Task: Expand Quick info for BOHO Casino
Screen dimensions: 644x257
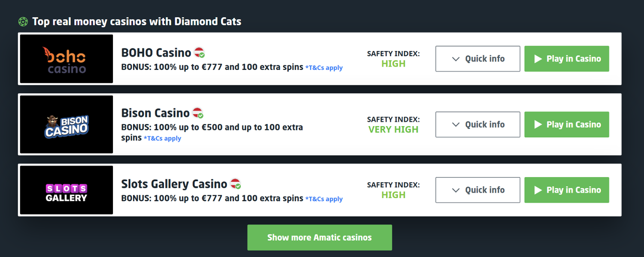Action: pos(477,59)
